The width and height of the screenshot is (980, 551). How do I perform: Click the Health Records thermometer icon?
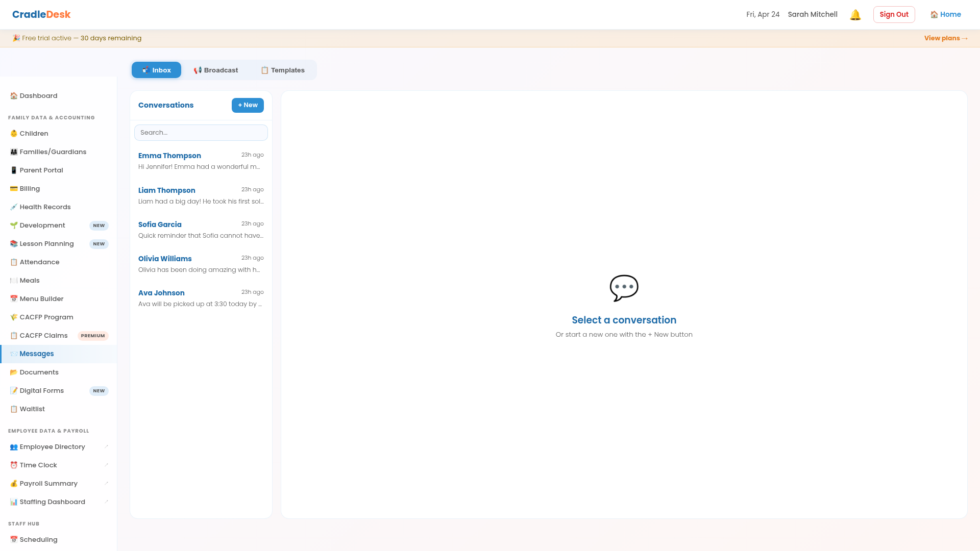[x=13, y=207]
